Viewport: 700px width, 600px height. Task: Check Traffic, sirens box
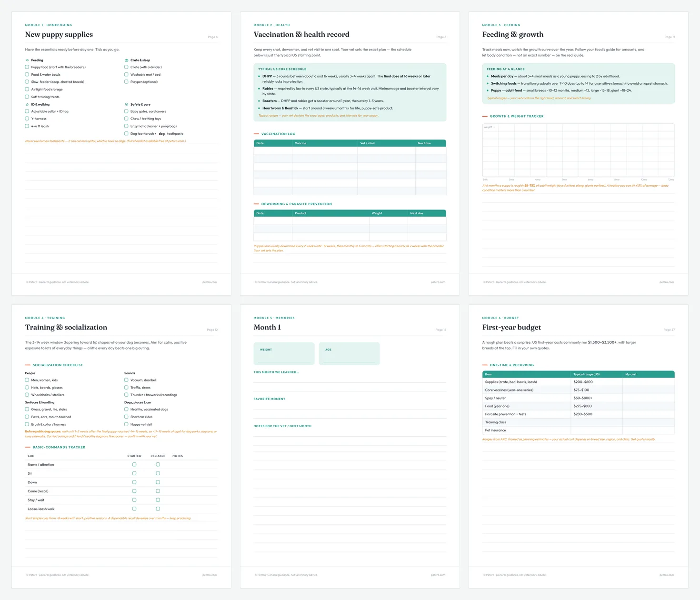pos(126,388)
